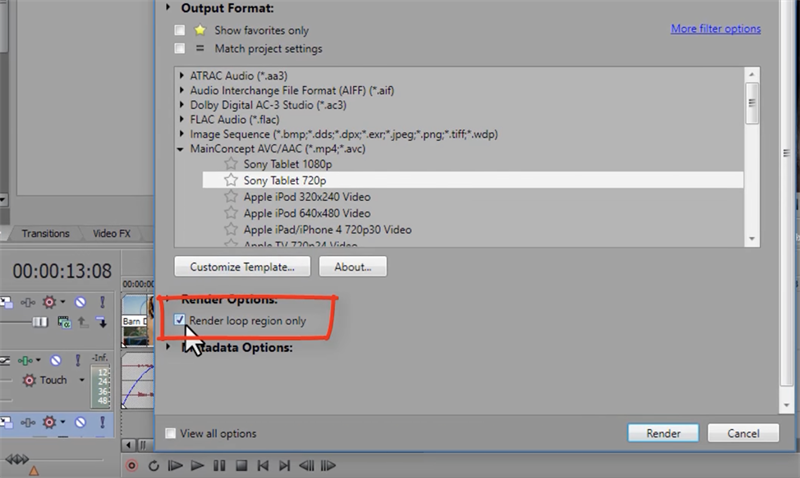Jump the cursor with Go to End

pyautogui.click(x=285, y=465)
